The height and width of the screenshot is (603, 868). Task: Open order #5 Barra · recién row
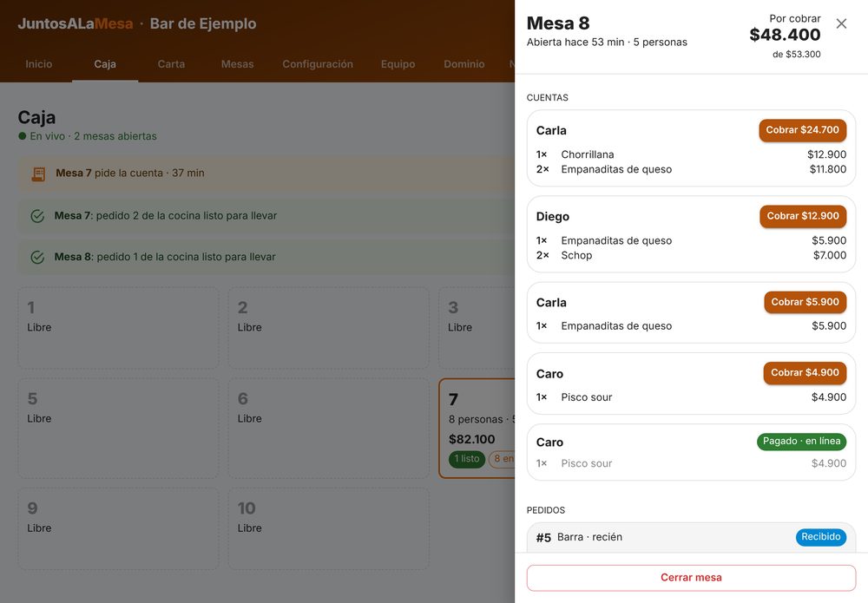pyautogui.click(x=691, y=537)
